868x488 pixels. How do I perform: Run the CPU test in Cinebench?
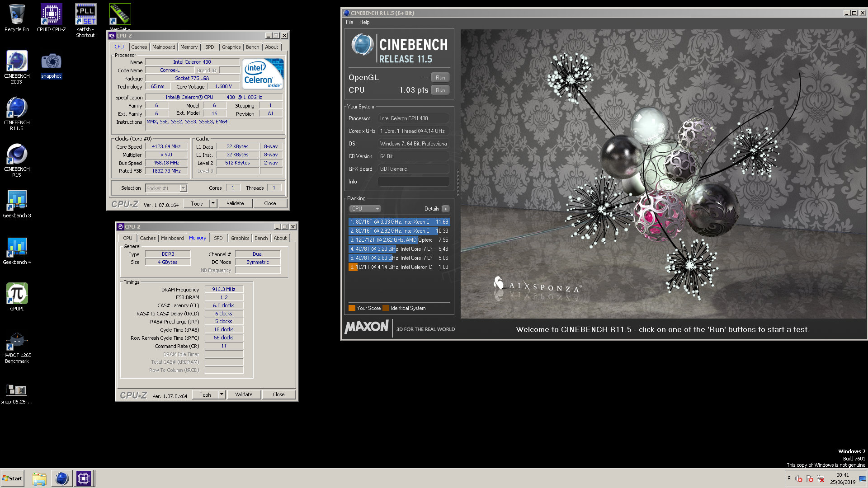point(440,90)
